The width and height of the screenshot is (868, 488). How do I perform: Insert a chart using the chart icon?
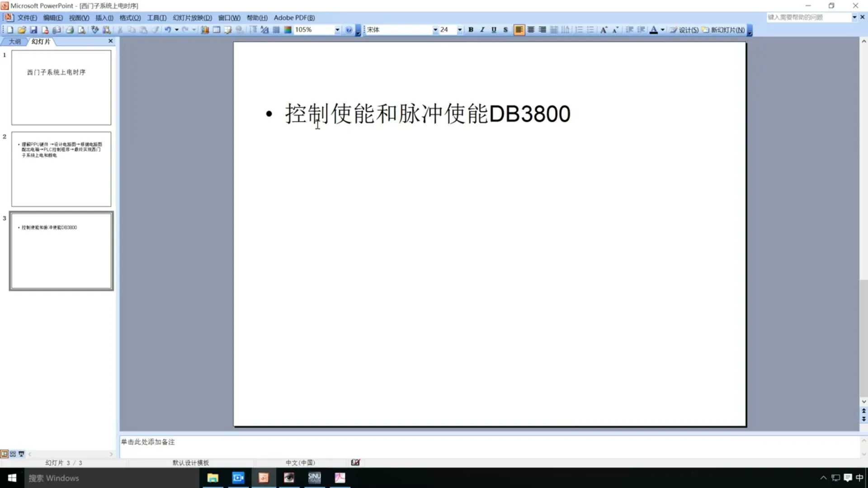[x=205, y=29]
